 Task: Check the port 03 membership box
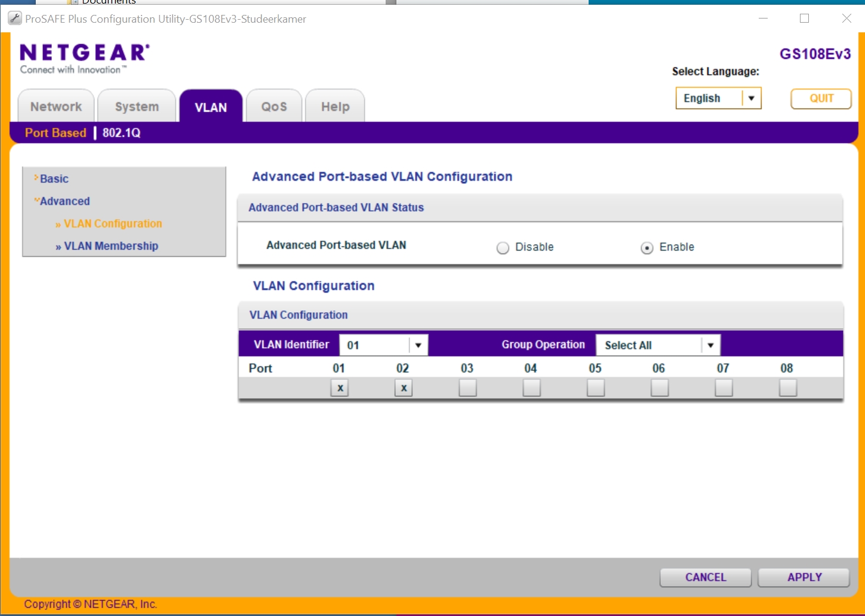pyautogui.click(x=467, y=388)
